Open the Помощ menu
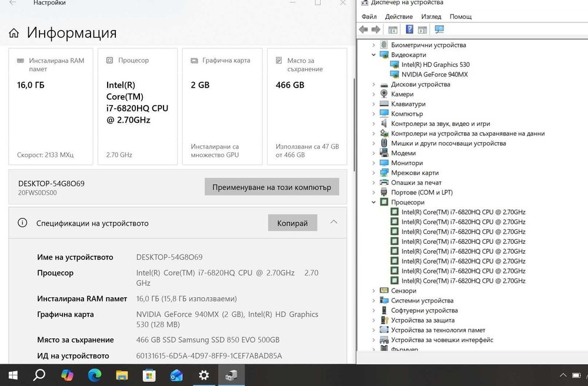This screenshot has height=386, width=588. pos(460,16)
